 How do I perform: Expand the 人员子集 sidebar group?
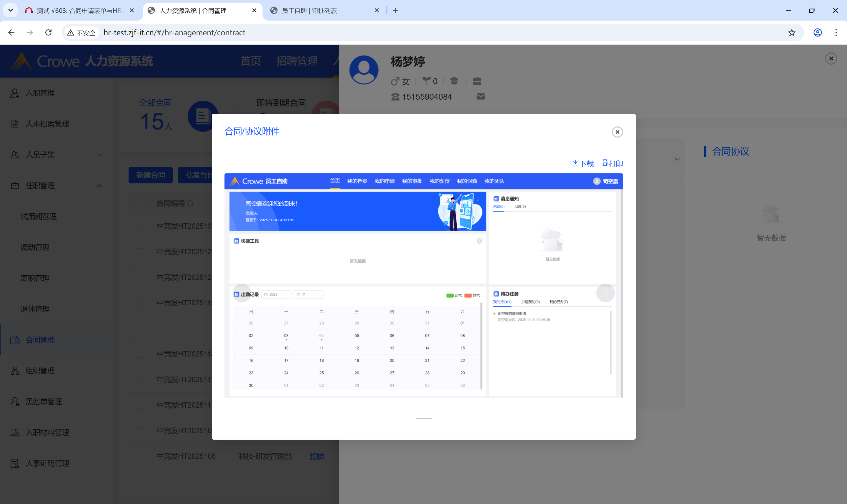coord(100,155)
